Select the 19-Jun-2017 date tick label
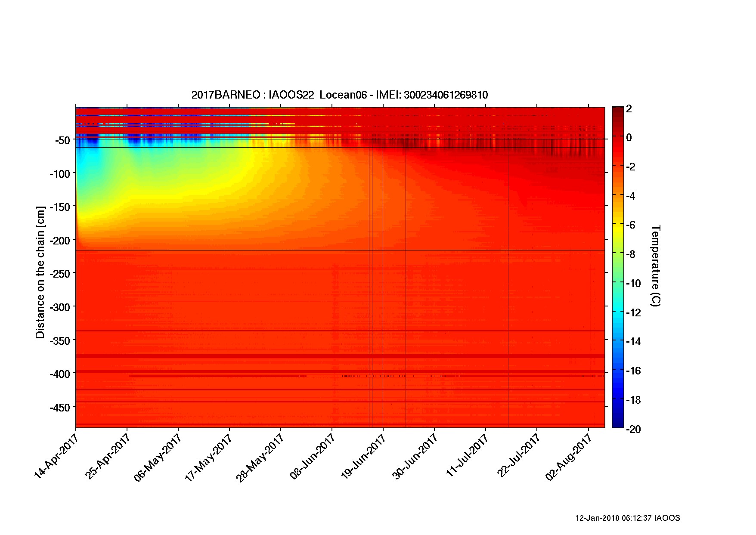The image size is (756, 535). tap(363, 456)
